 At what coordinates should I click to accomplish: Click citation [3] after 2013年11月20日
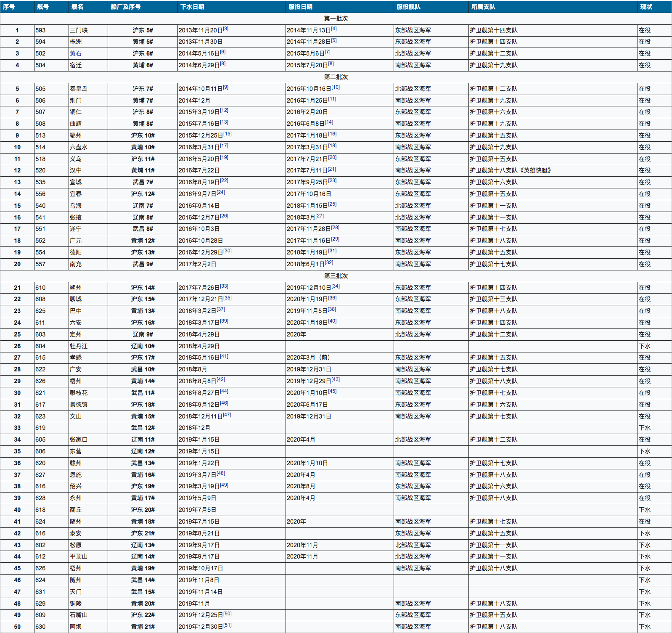tap(225, 29)
